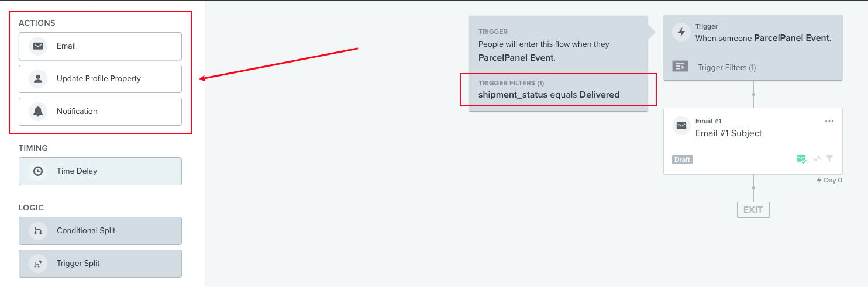Click the shipment_status equals Delivered trigger filter
868x287 pixels.
tap(549, 95)
